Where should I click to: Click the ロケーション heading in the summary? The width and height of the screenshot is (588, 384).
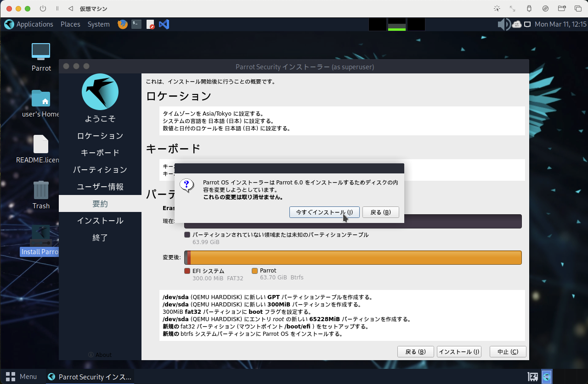179,96
